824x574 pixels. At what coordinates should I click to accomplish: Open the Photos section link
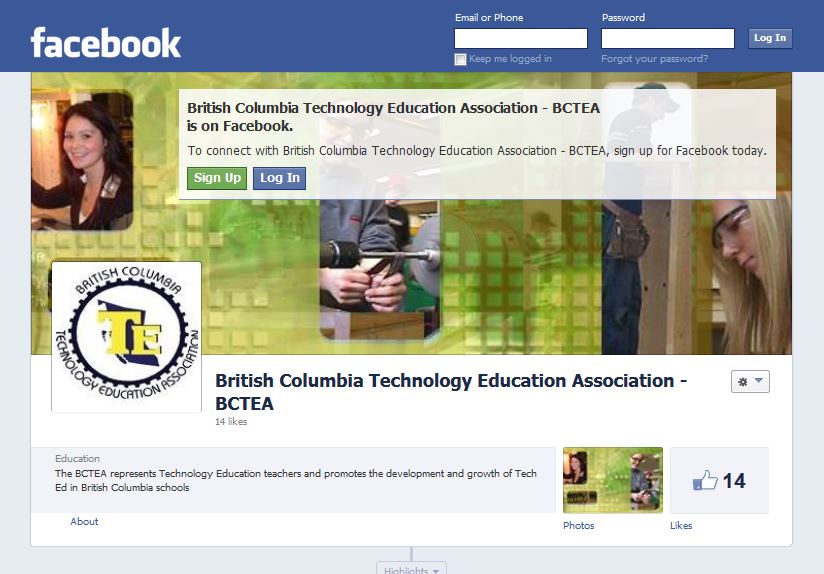[579, 525]
